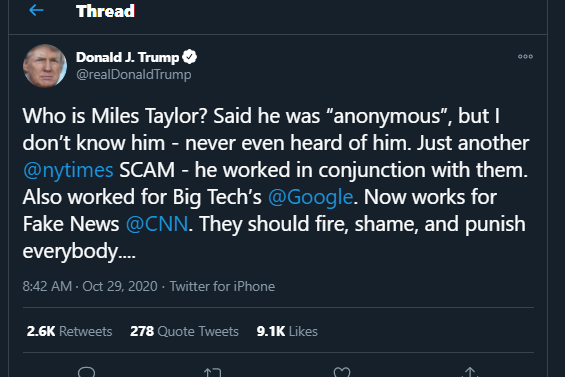Screen dimensions: 565x377
Task: View the 2.6K Retweets list
Action: [70, 331]
